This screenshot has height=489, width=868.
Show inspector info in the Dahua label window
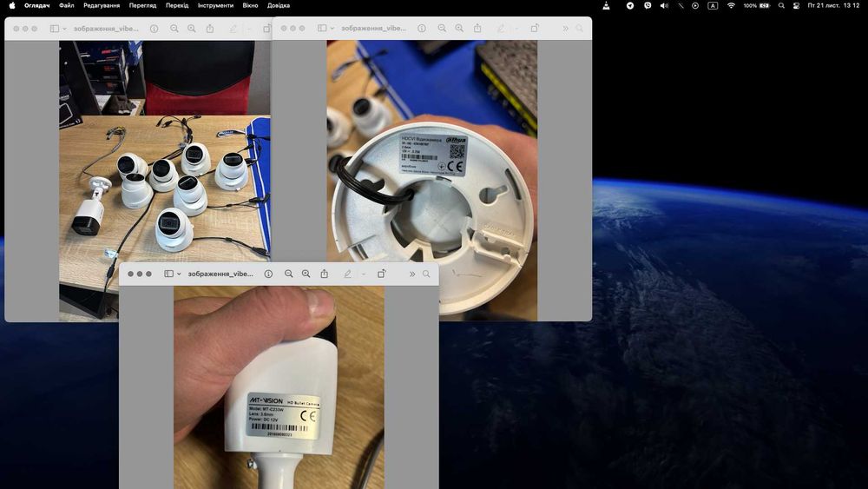(x=422, y=28)
